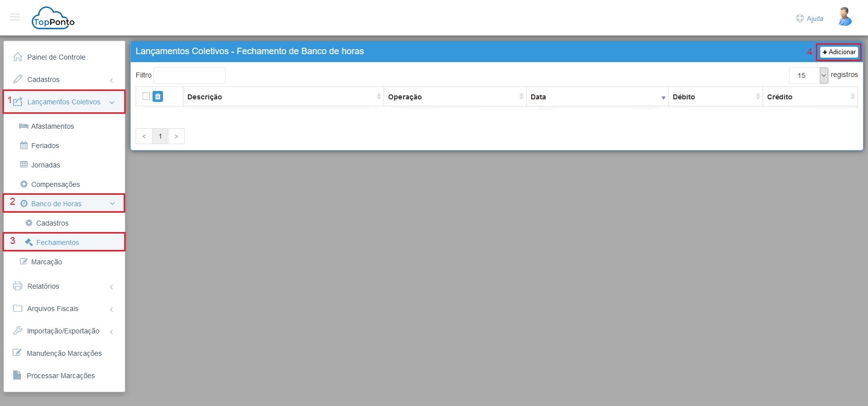Click the blue trash delete icon
This screenshot has width=868, height=406.
(x=158, y=96)
